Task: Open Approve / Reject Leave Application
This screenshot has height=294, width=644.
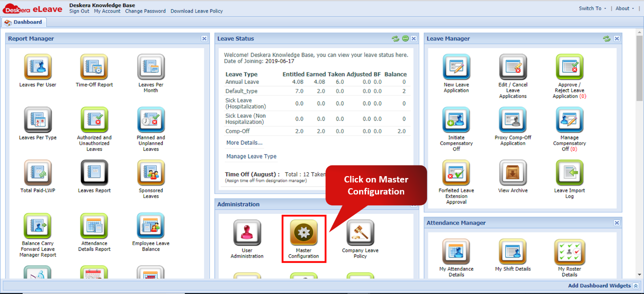Action: (x=569, y=67)
